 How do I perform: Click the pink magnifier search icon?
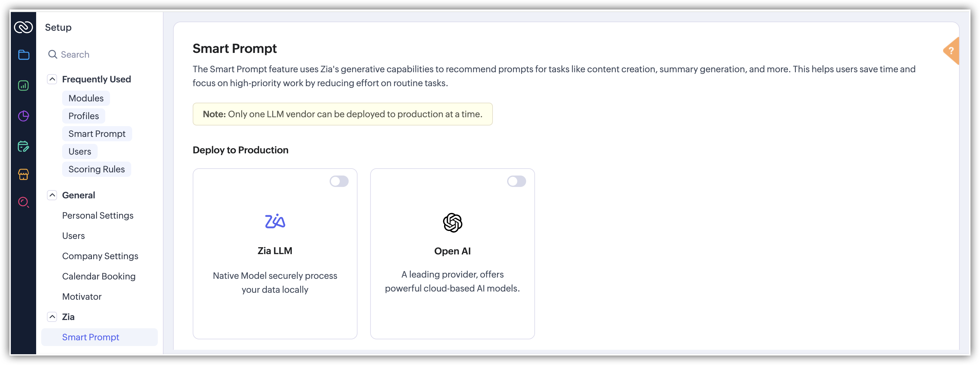(23, 202)
